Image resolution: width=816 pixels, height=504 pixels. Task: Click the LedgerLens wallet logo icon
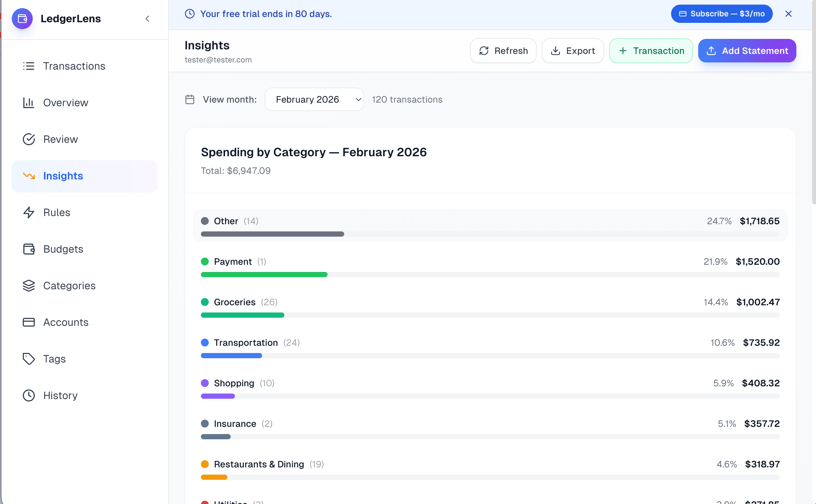22,19
